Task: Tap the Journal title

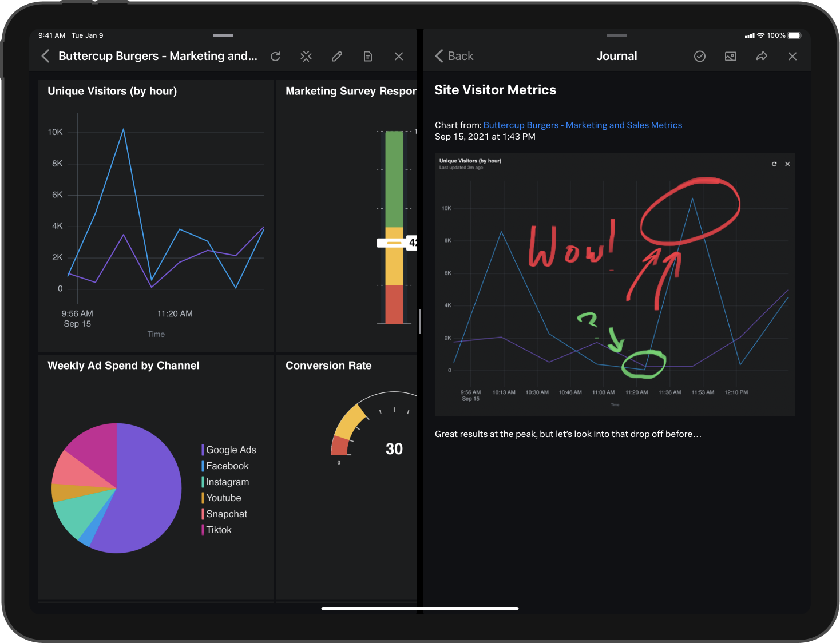Action: [x=617, y=56]
